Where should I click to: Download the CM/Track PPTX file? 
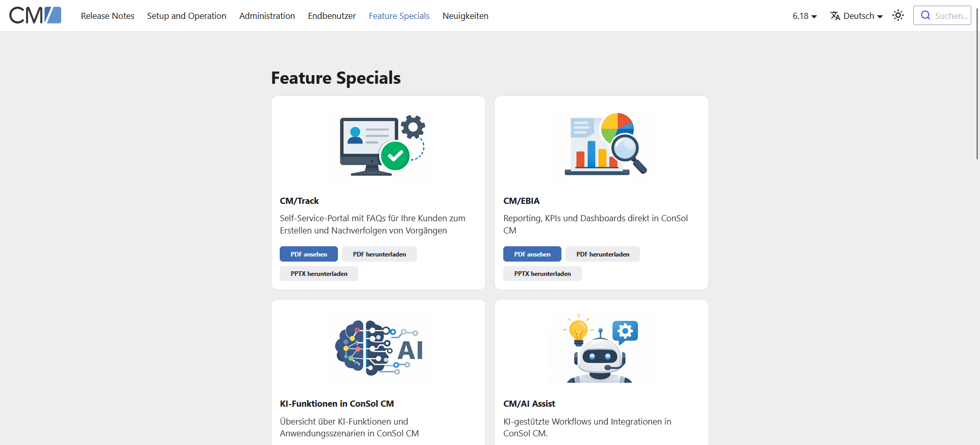pyautogui.click(x=319, y=273)
